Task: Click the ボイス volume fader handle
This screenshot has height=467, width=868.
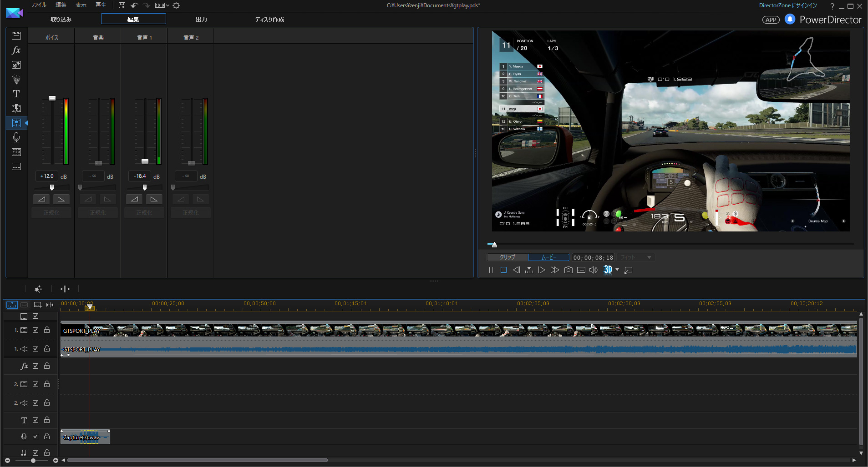Action: click(52, 98)
